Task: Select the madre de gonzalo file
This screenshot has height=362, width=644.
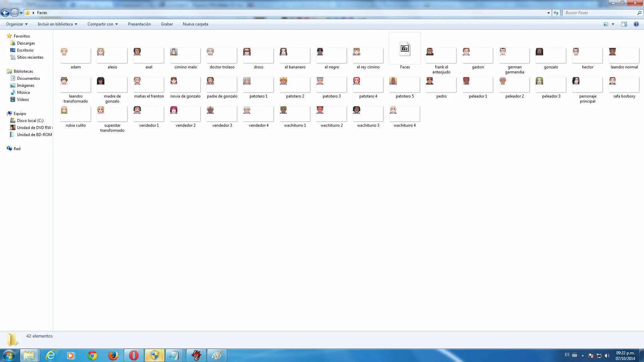Action: pyautogui.click(x=112, y=85)
